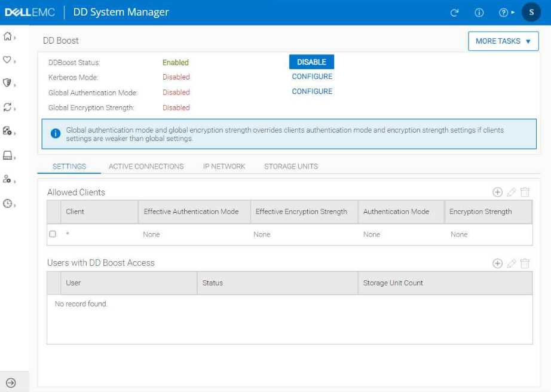Click CONFIGURE for Kerberos Mode
This screenshot has height=392, width=551.
point(312,76)
